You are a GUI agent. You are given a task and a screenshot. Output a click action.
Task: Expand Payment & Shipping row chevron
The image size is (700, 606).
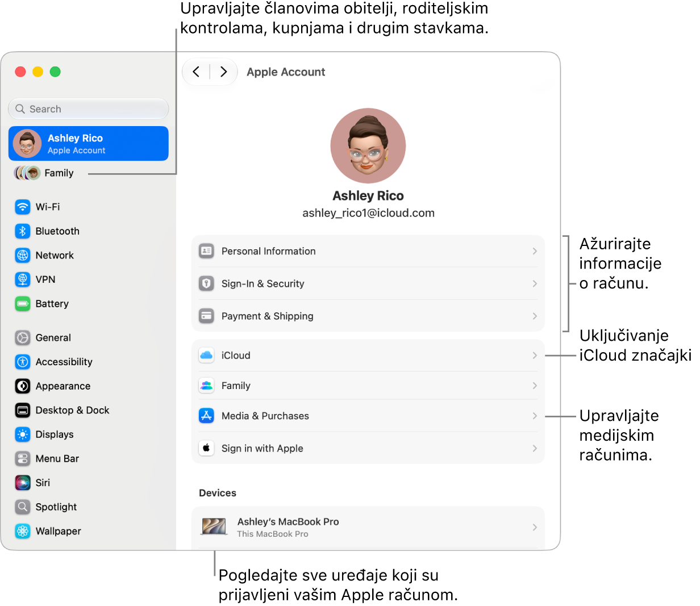(535, 316)
